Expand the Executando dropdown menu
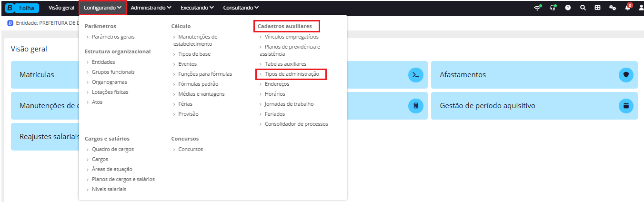The image size is (644, 202). (x=197, y=8)
